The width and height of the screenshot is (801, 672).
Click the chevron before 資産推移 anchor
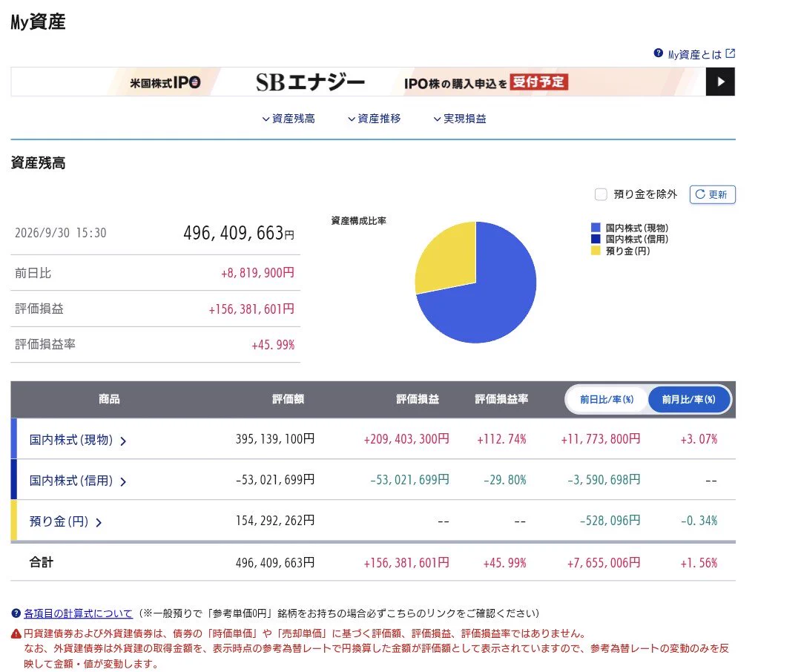pos(352,119)
